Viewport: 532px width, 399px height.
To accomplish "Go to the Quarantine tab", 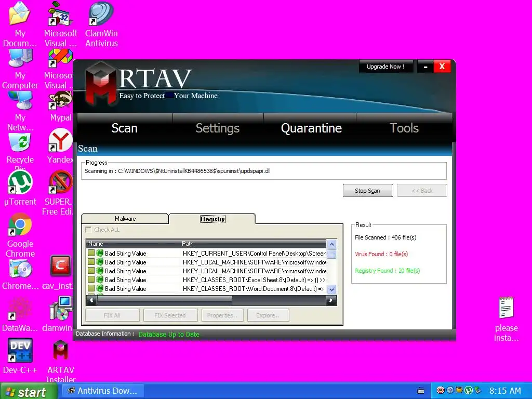I will pos(311,128).
